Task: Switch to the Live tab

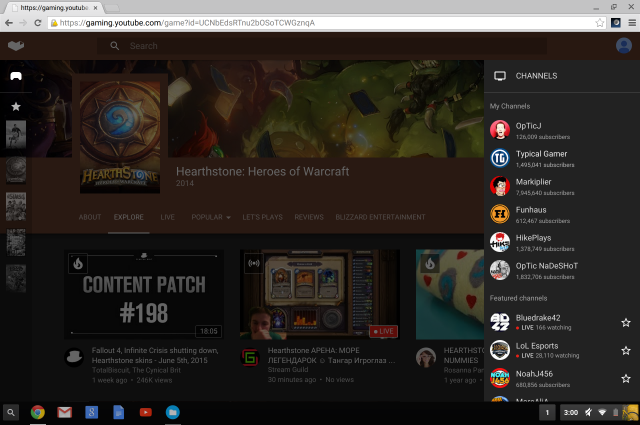Action: [167, 217]
